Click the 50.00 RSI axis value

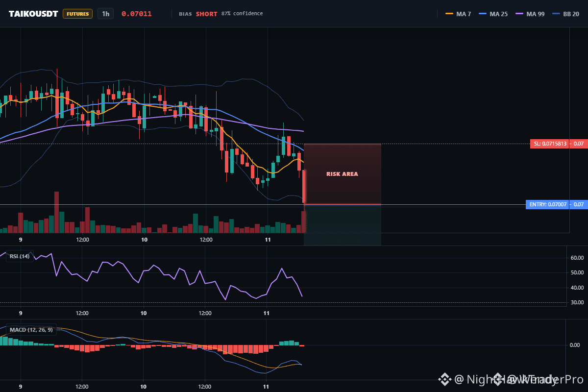pos(577,272)
